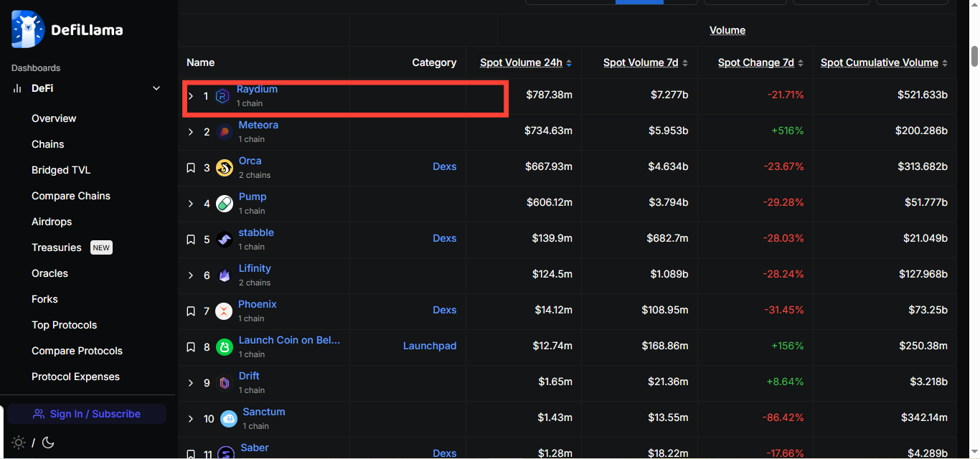Viewport: 980px width, 459px height.
Task: Click the Meteora protocol logo icon
Action: click(224, 132)
